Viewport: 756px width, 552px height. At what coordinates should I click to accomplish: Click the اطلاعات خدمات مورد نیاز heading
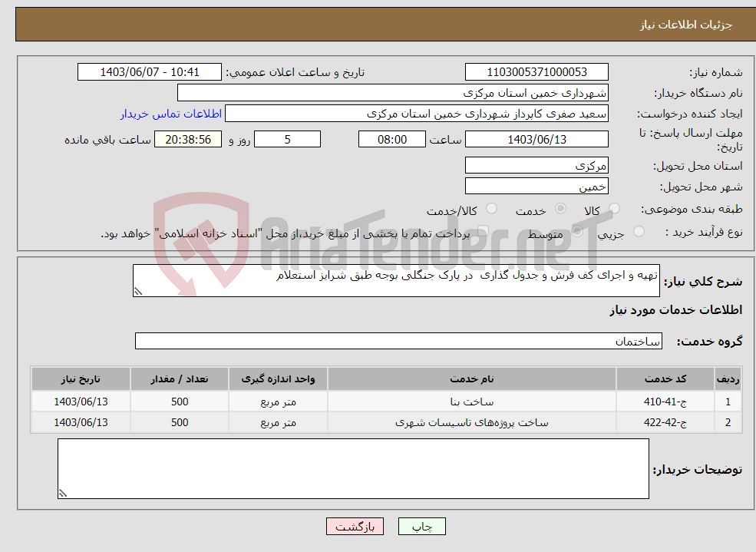(676, 309)
